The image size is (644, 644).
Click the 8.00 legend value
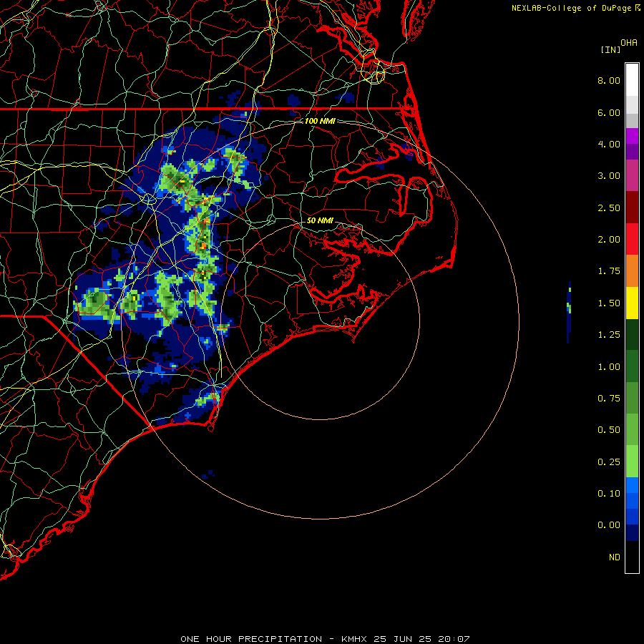coord(609,80)
